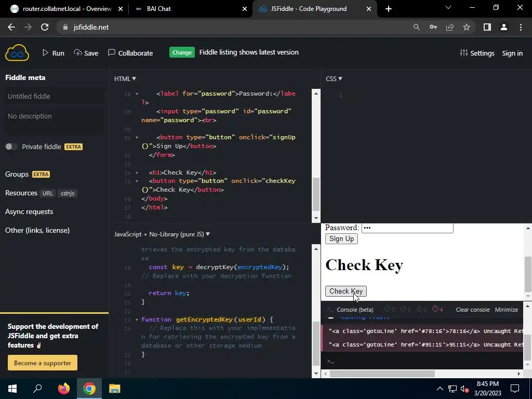
Task: Open the Groups section
Action: pyautogui.click(x=17, y=174)
